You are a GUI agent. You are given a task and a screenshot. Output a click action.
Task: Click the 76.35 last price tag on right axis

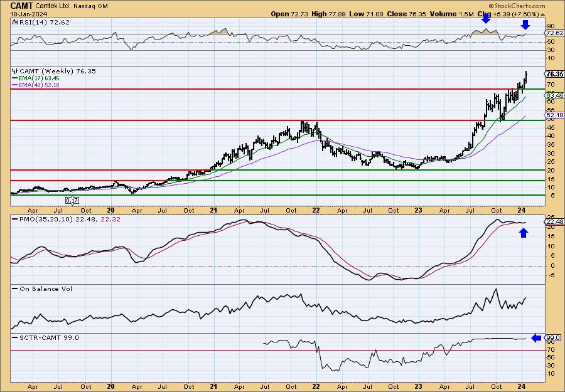pos(554,74)
